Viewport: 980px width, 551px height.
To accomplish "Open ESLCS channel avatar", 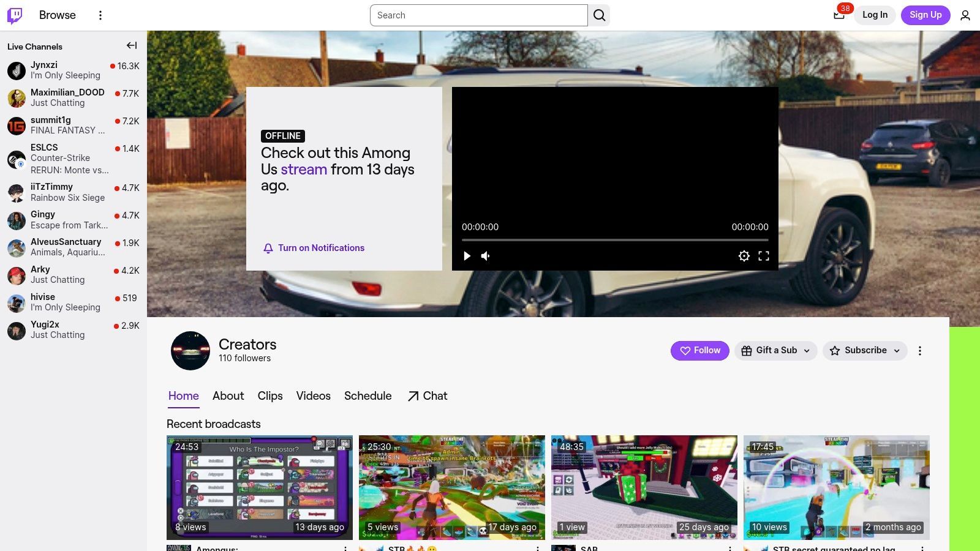I will click(17, 159).
